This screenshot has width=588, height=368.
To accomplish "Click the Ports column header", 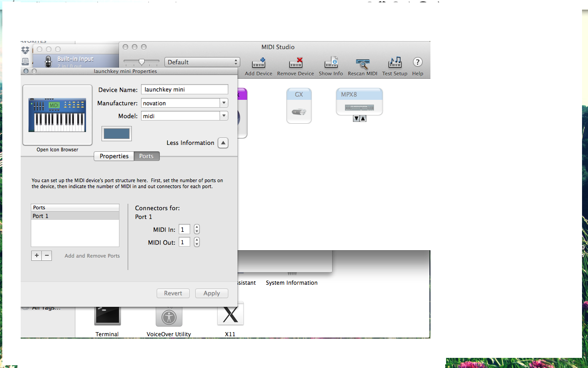I will pyautogui.click(x=75, y=208).
